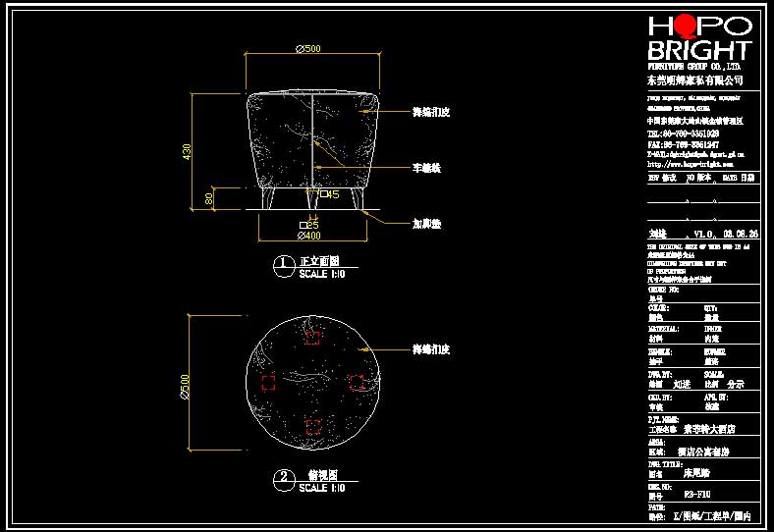Image resolution: width=774 pixels, height=532 pixels.
Task: Select the Ø400 base dimension text
Action: (309, 236)
